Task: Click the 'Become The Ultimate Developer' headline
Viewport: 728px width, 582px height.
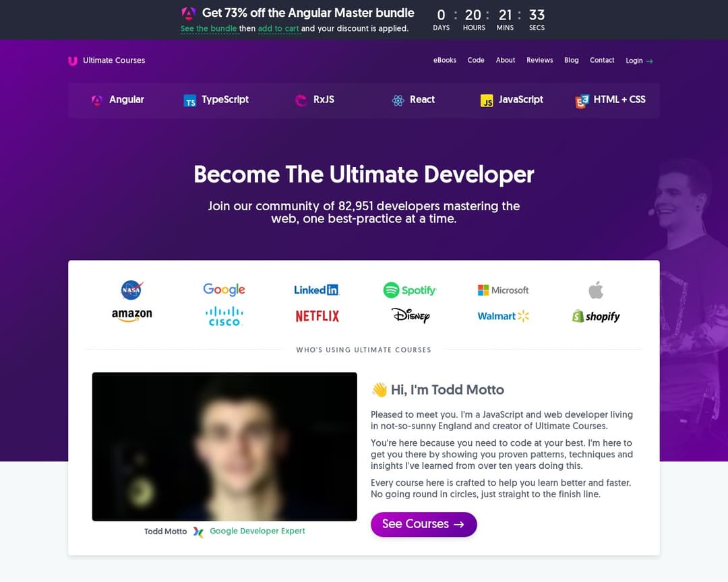Action: click(364, 174)
